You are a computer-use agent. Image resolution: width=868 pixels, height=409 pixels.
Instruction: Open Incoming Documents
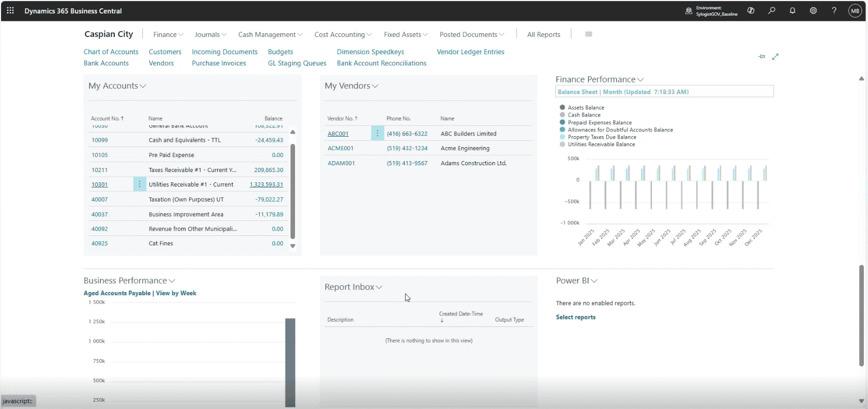point(224,52)
